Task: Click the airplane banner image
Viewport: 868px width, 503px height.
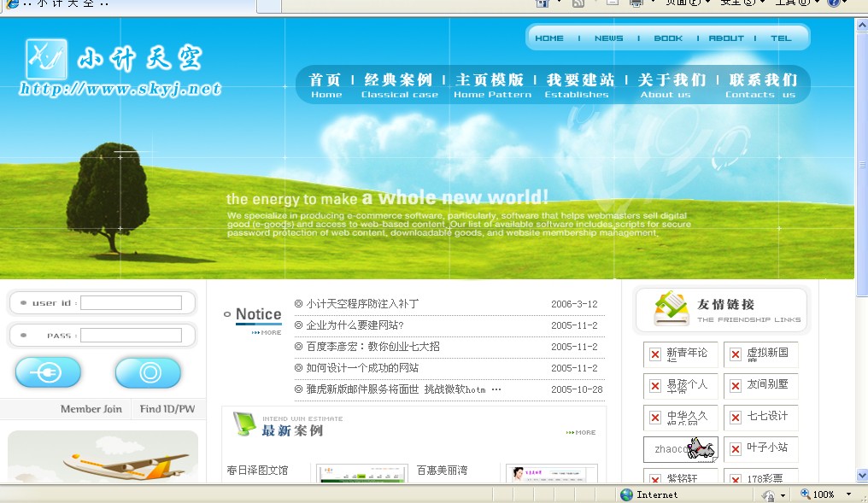Action: [103, 457]
